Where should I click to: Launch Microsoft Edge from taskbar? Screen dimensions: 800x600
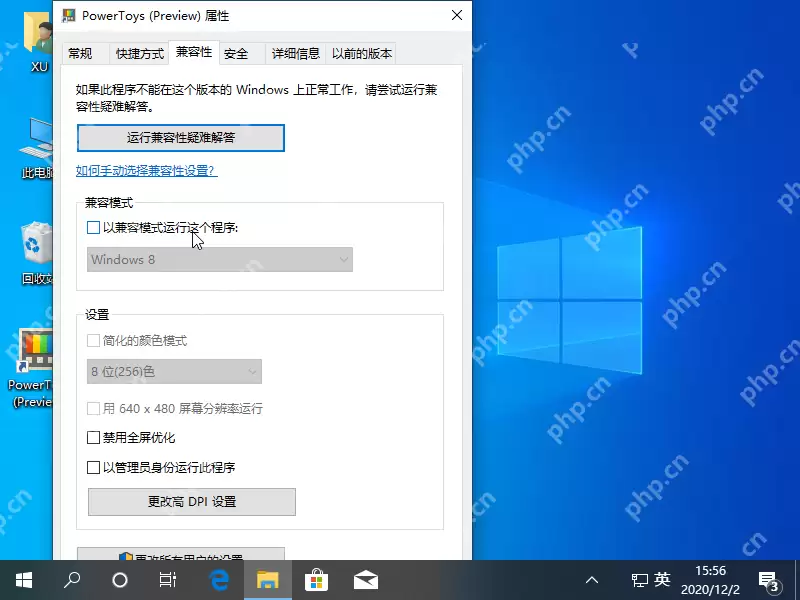coord(219,580)
